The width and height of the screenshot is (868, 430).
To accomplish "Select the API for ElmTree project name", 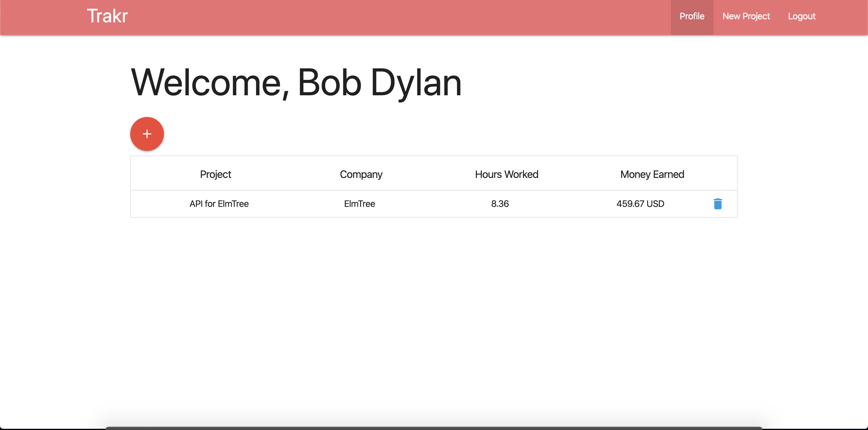I will coord(219,204).
